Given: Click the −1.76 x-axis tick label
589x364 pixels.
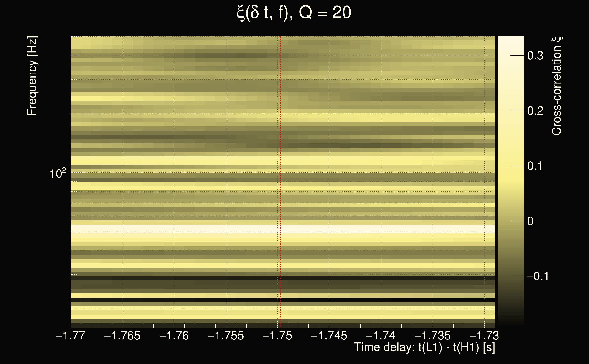Looking at the screenshot, I should 174,336.
